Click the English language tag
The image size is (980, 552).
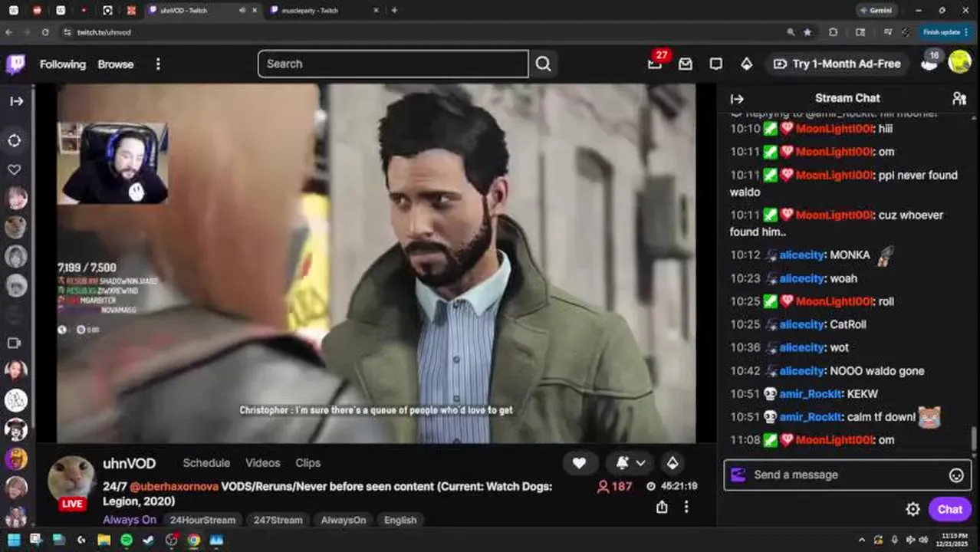point(400,520)
